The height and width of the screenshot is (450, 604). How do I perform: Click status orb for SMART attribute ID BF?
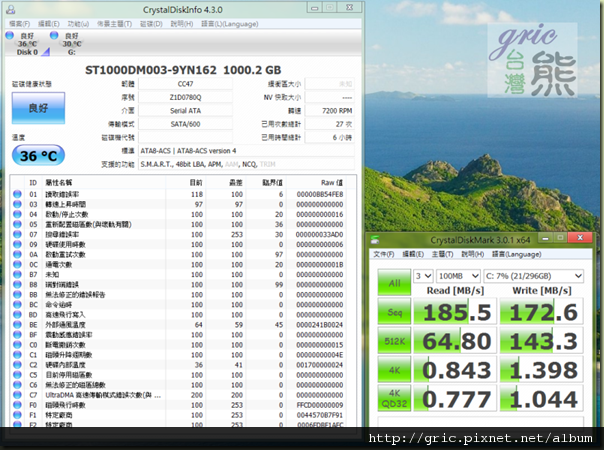point(17,334)
